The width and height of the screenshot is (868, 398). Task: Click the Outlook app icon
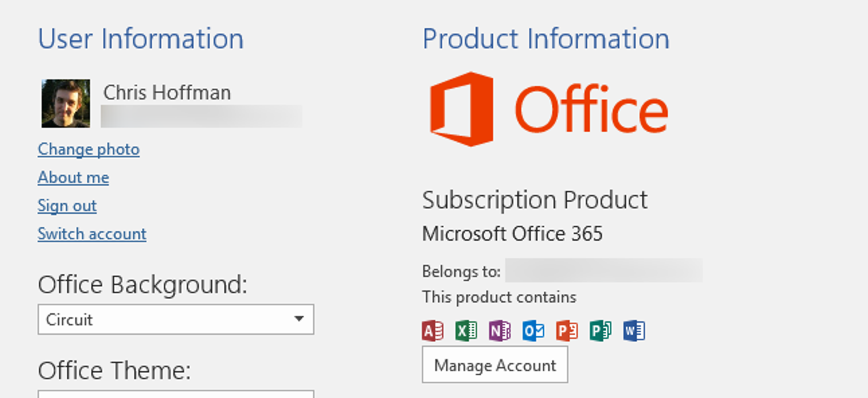click(533, 331)
